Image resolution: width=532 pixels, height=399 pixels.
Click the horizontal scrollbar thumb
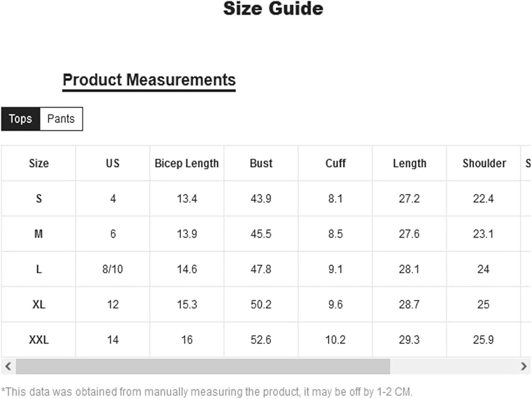203,366
